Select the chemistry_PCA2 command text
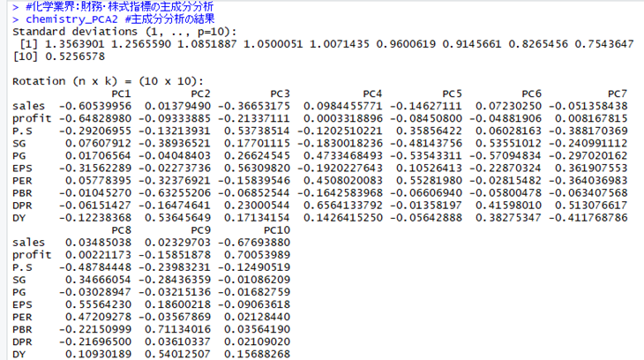 point(71,19)
